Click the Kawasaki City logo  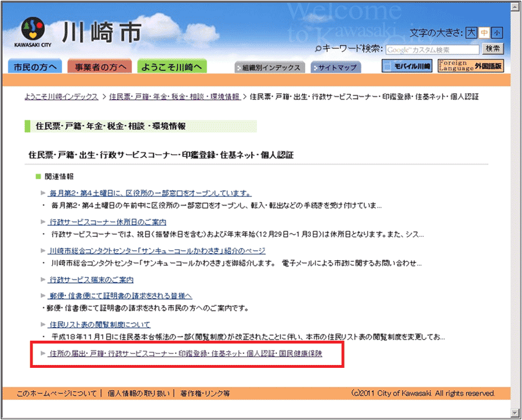click(32, 32)
